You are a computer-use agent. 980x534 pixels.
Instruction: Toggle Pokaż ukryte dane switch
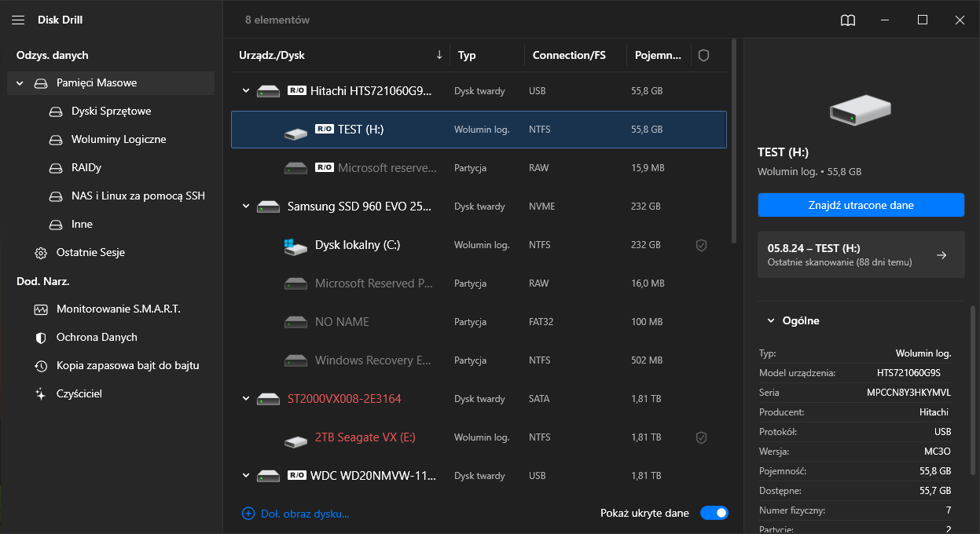(x=714, y=513)
